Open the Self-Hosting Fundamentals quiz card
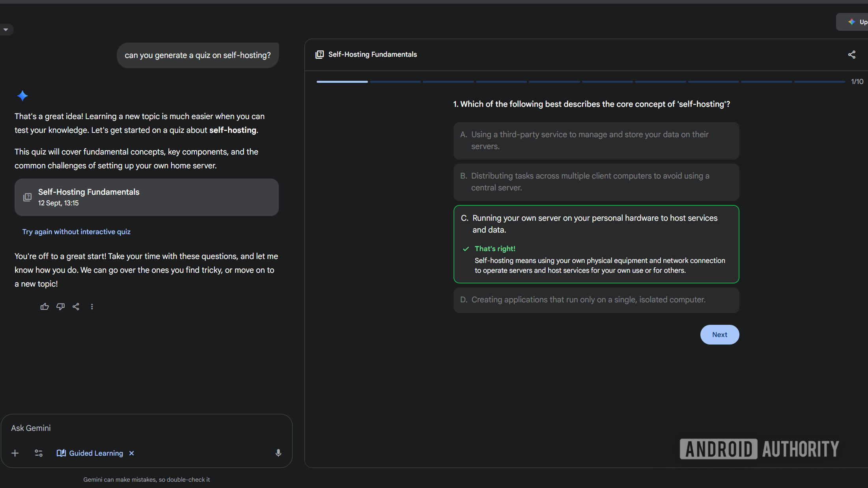 pyautogui.click(x=146, y=197)
